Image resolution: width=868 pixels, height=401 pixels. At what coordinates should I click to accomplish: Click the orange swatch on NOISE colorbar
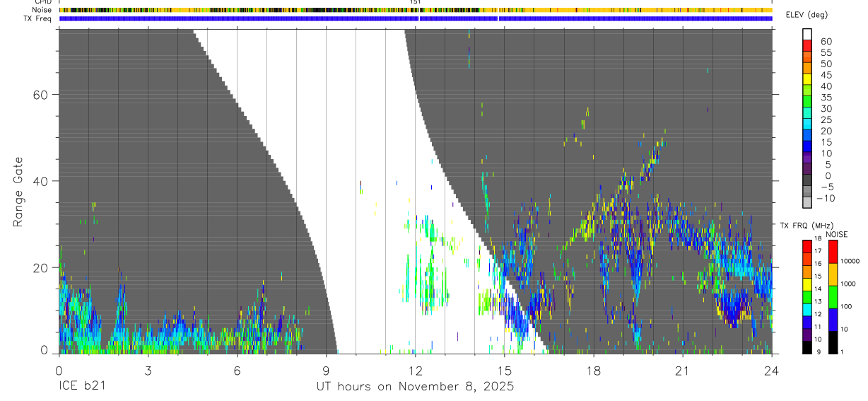pyautogui.click(x=833, y=274)
